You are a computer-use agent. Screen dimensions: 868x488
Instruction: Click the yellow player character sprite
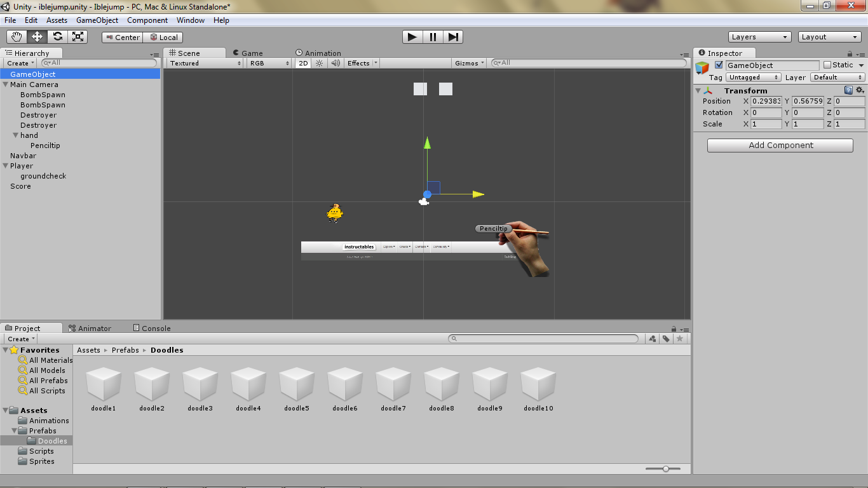(335, 213)
